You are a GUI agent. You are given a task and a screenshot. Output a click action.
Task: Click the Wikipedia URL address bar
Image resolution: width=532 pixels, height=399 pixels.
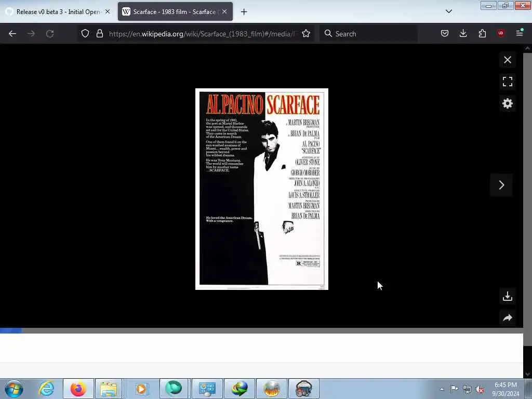pos(202,34)
